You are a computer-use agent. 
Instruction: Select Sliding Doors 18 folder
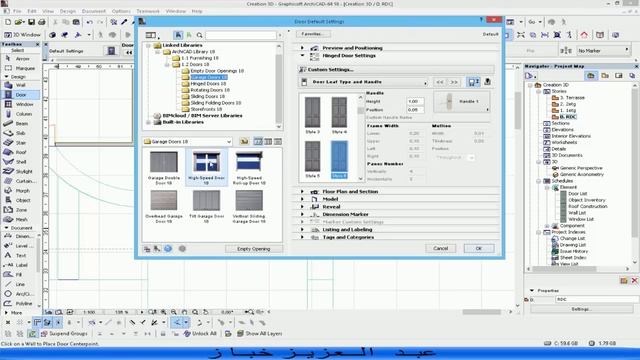[x=207, y=96]
